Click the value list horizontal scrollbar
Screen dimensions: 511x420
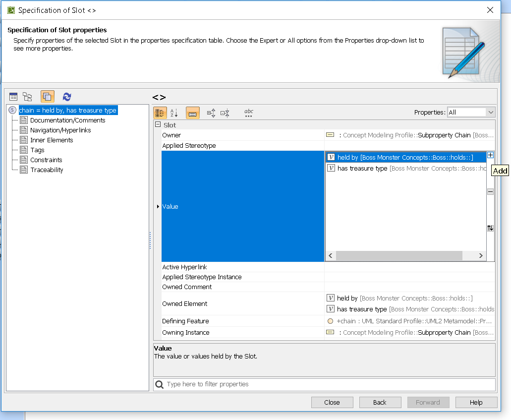coord(398,255)
